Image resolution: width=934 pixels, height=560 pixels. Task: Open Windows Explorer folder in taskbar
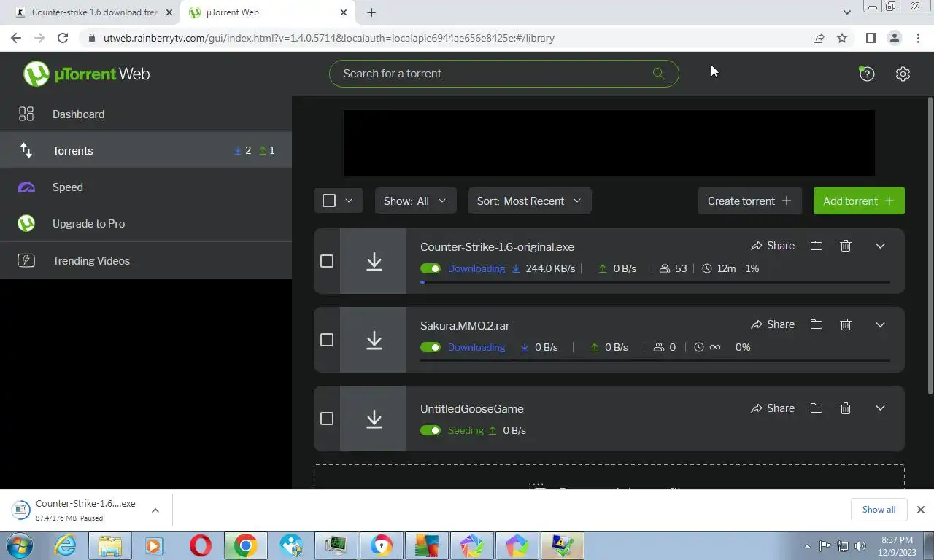[x=110, y=545]
